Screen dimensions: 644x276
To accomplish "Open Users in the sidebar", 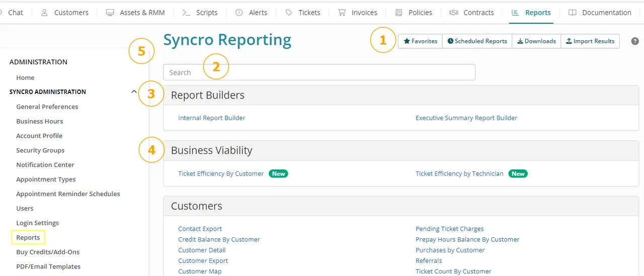I will 25,208.
